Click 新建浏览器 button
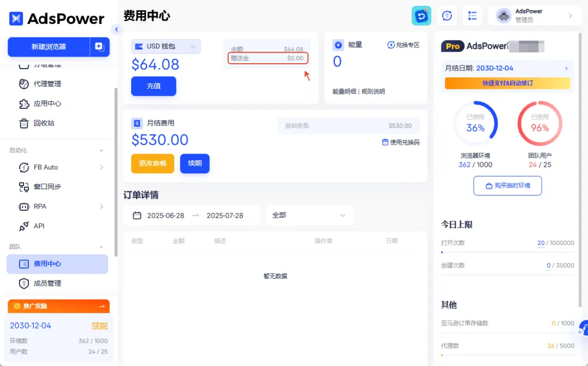Viewport: 588px width, 366px height. (49, 46)
